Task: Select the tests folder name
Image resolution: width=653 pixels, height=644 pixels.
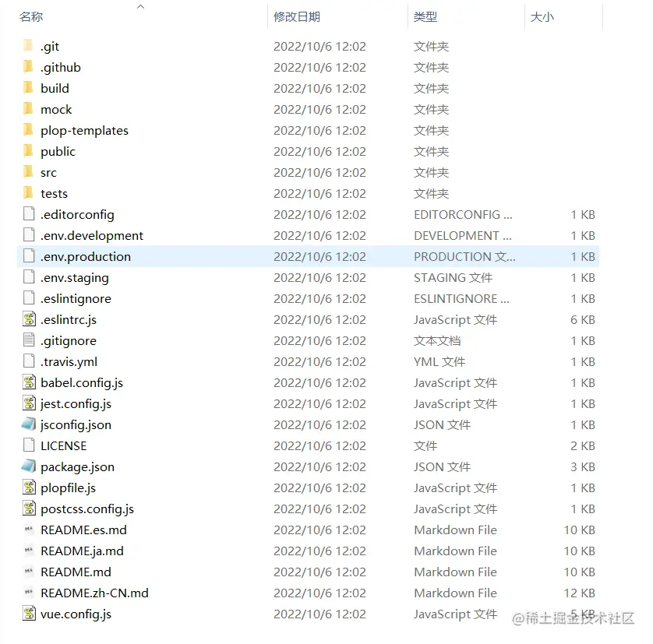Action: point(54,194)
